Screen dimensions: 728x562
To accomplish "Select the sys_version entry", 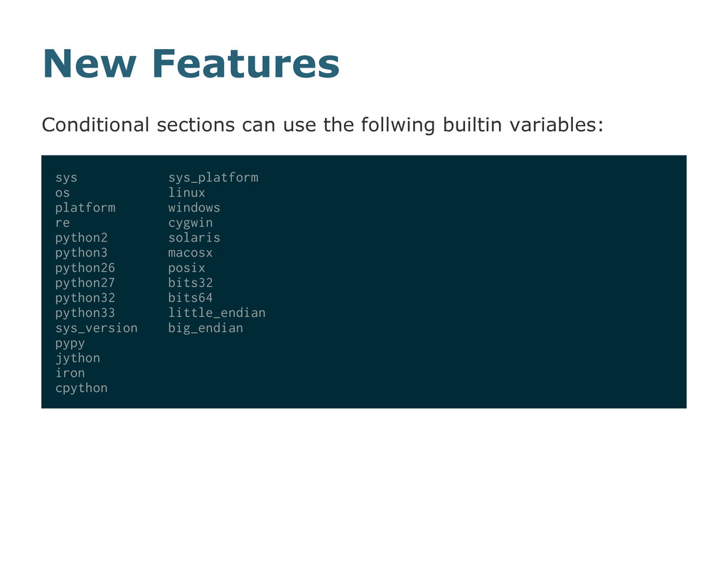I will (x=97, y=328).
